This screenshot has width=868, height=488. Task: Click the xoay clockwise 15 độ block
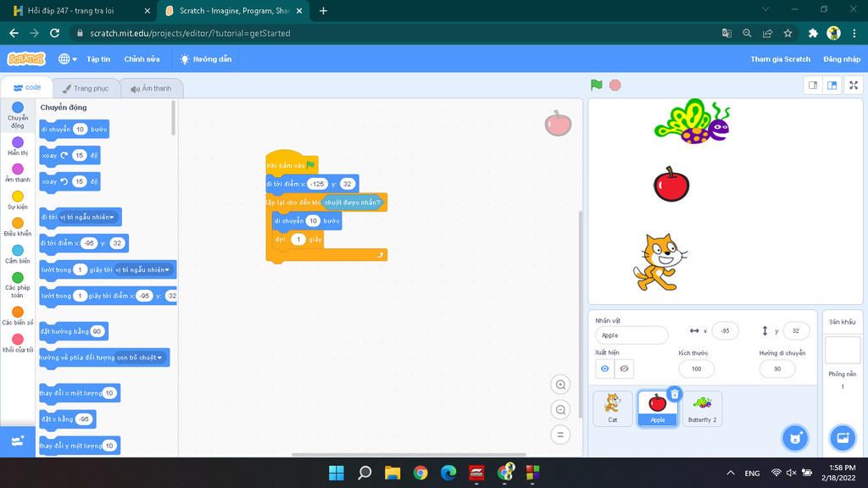(x=70, y=156)
